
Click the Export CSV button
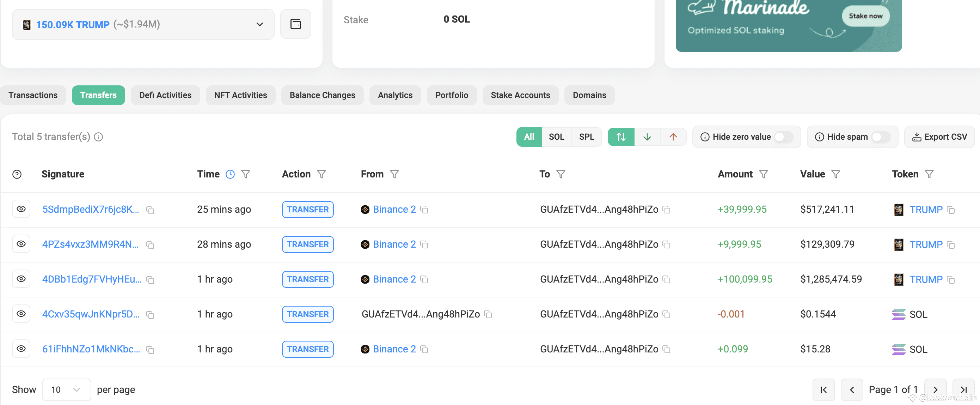point(939,137)
